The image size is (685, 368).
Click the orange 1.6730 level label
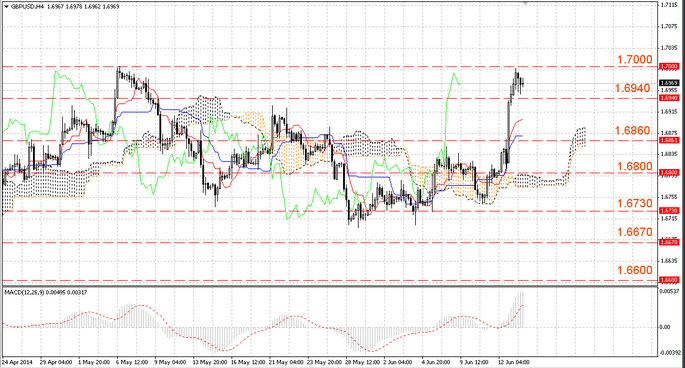tap(634, 203)
